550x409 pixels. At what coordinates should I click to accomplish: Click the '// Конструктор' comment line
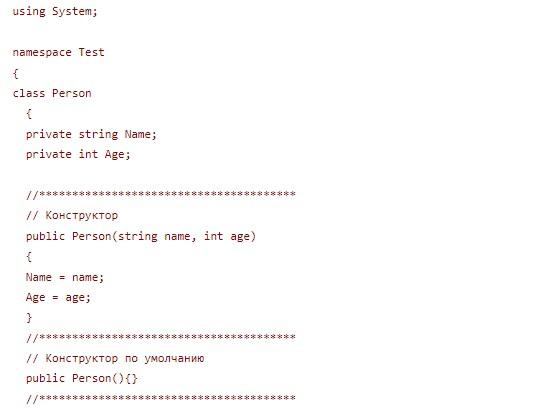click(x=72, y=215)
